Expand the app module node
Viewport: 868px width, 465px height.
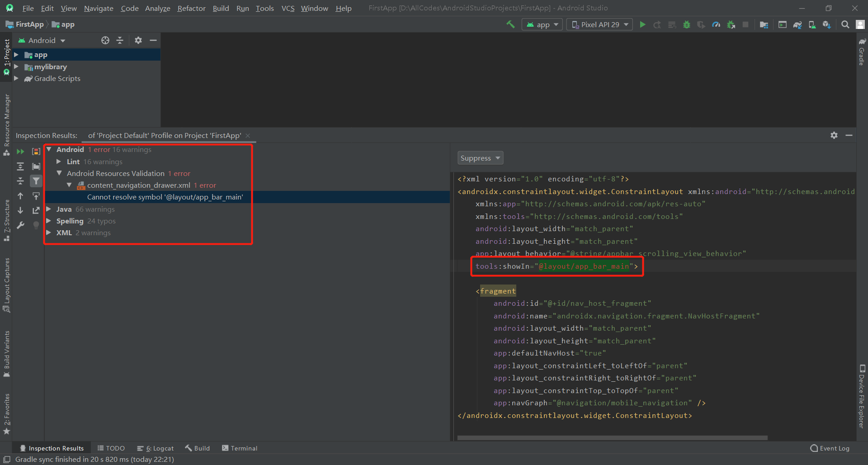16,55
